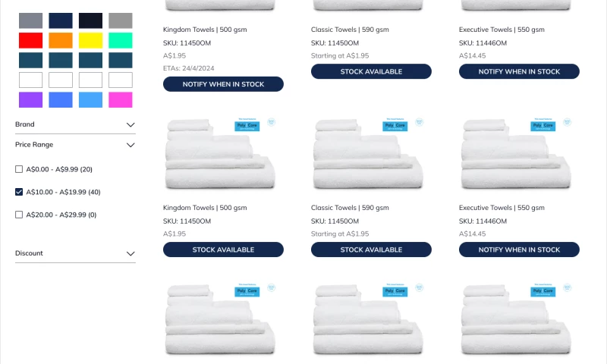Enable the A$20.00 - A$29.99 checkbox
The image size is (607, 364).
click(x=19, y=215)
